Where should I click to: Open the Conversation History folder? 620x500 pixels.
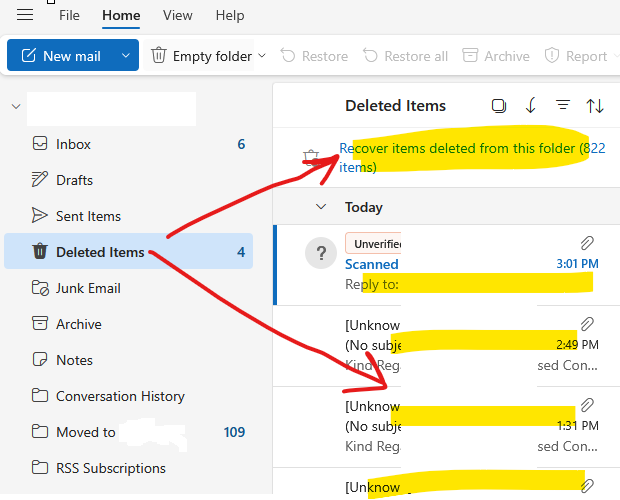129,396
